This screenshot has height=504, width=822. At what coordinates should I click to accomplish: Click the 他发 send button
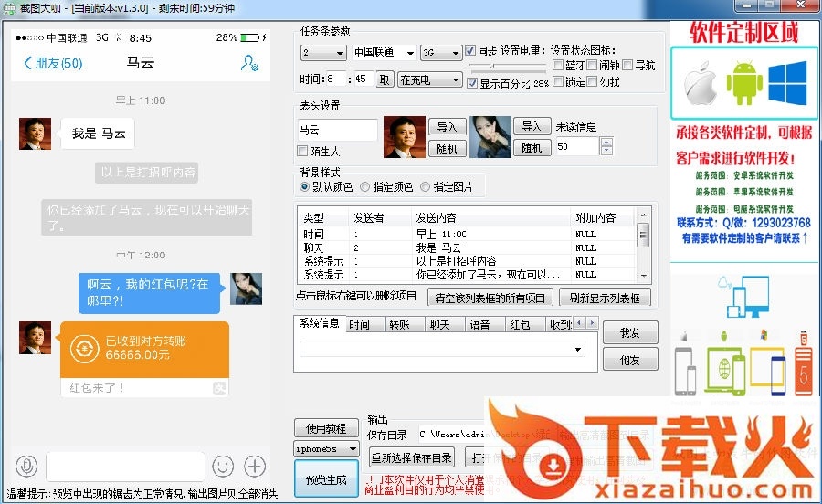pos(630,360)
